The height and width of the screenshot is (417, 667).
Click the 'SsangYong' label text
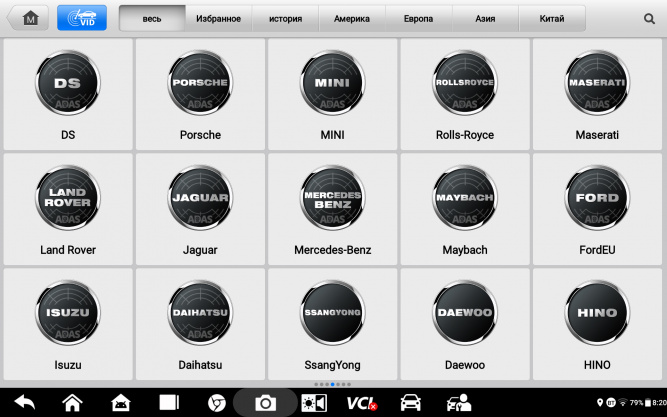pyautogui.click(x=332, y=365)
